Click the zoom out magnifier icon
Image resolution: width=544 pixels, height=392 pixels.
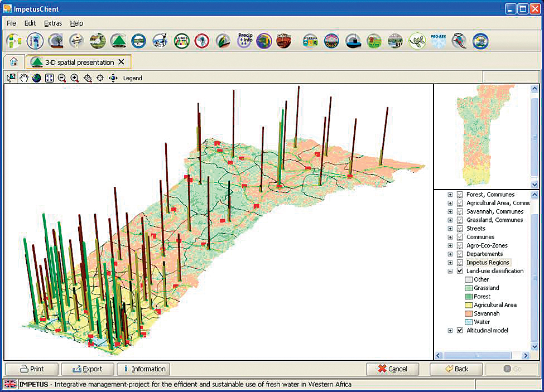62,78
